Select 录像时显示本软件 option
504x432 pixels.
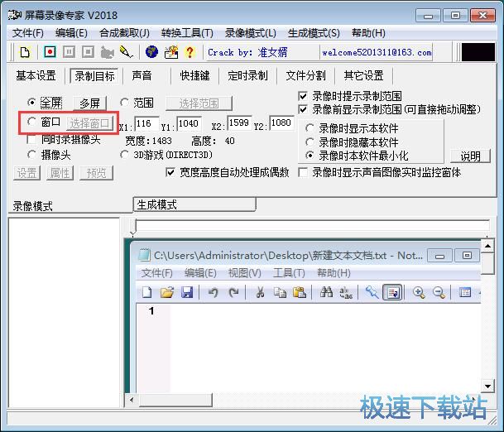(310, 128)
